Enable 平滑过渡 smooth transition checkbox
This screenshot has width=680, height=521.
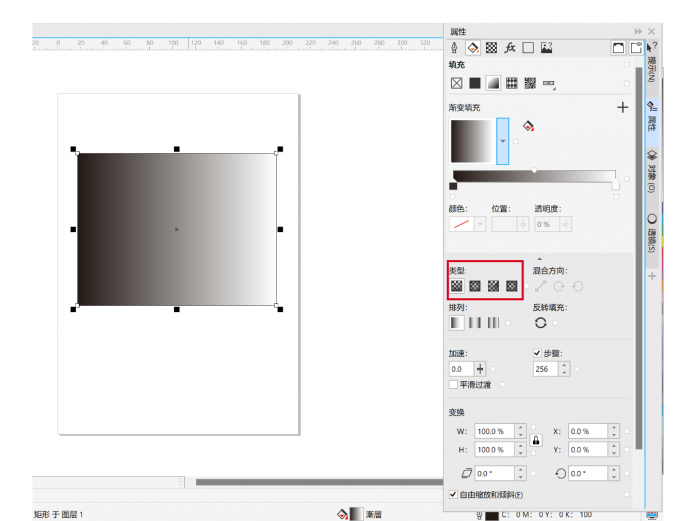[x=453, y=384]
